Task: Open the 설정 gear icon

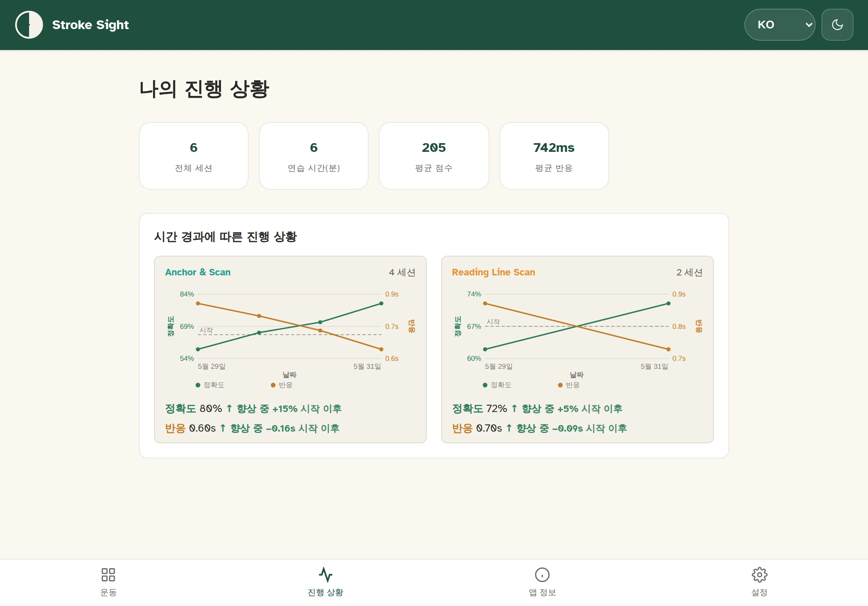Action: 759,575
